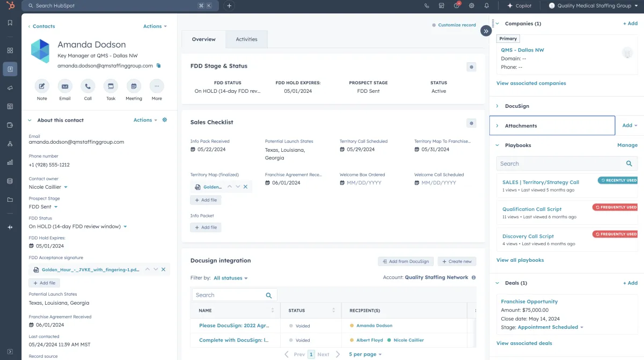Click the HubSpot sprocket logo
The image size is (644, 360).
pos(10,6)
